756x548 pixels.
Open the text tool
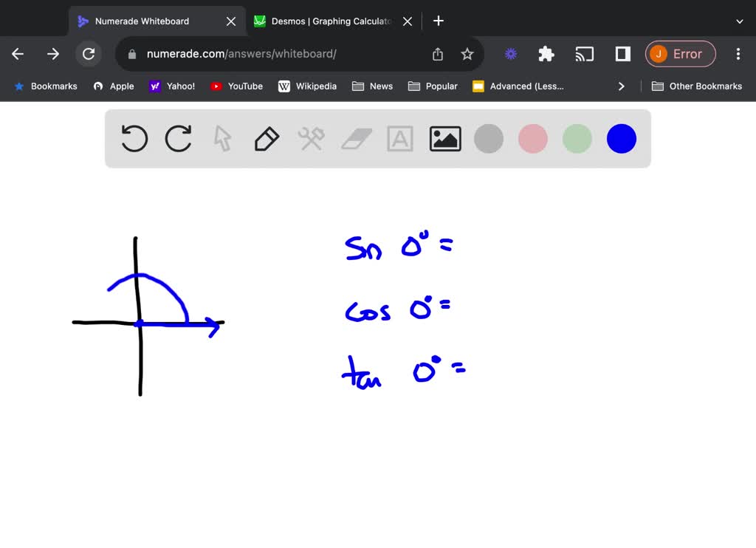coord(400,138)
